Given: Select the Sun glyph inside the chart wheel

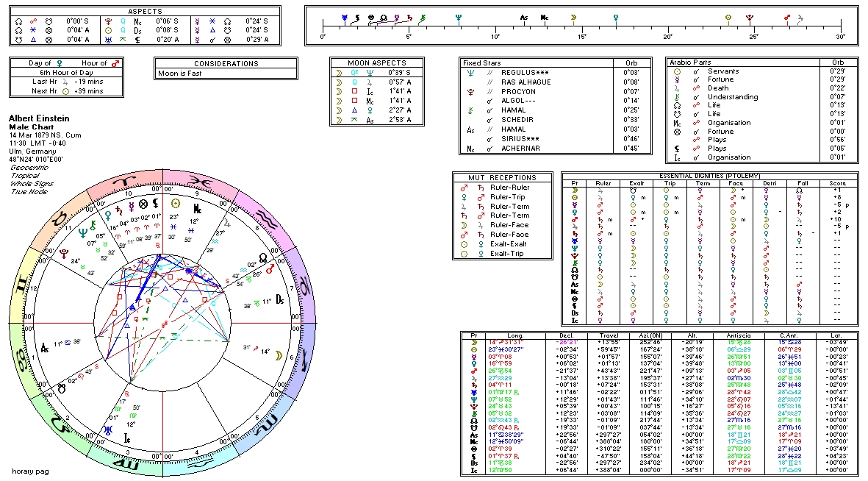Looking at the screenshot, I should pyautogui.click(x=175, y=203).
